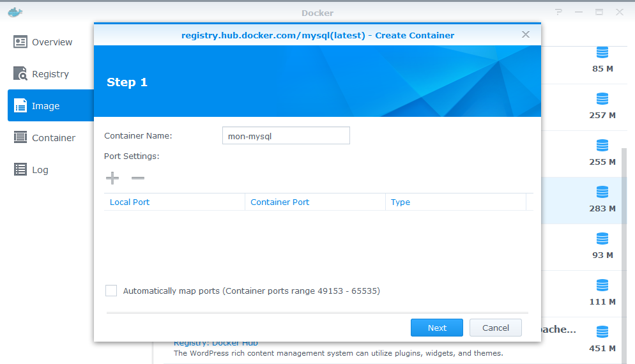The image size is (635, 364).
Task: Click the Log list icon
Action: tap(20, 169)
